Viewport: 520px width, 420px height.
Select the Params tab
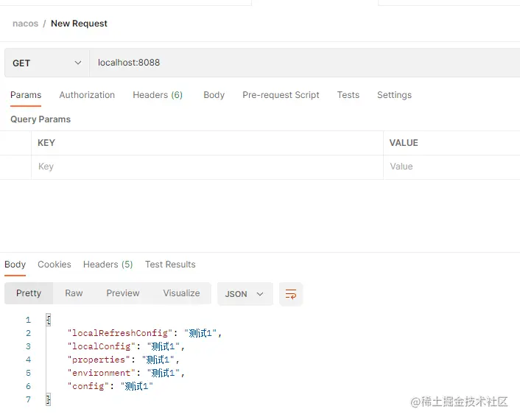[26, 95]
